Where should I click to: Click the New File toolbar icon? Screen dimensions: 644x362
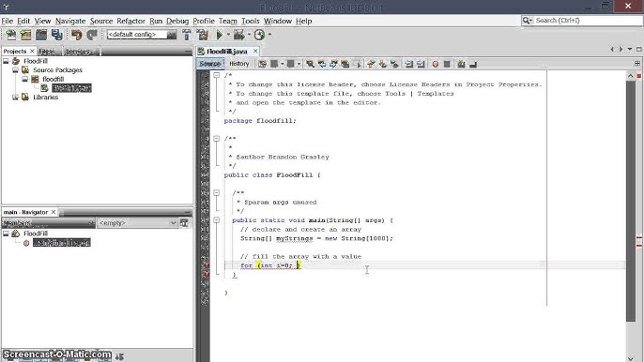pyautogui.click(x=11, y=35)
